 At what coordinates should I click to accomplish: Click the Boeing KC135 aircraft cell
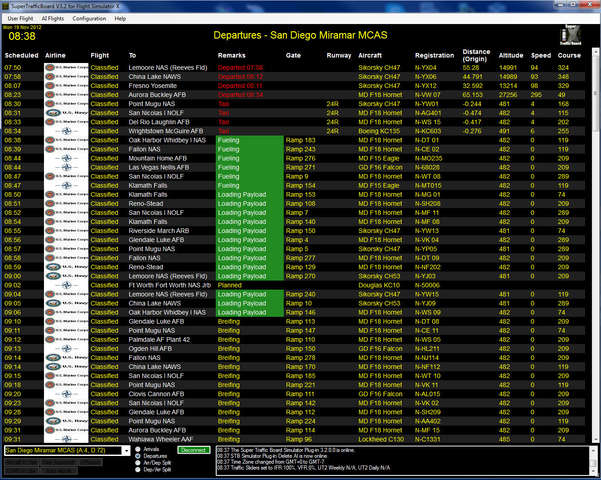tap(379, 131)
